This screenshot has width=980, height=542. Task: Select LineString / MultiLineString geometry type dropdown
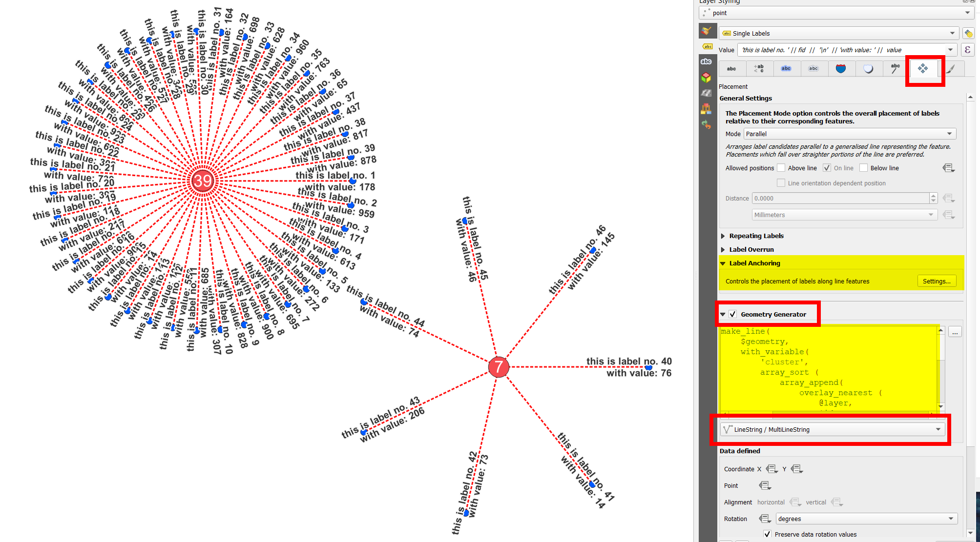[x=831, y=429]
